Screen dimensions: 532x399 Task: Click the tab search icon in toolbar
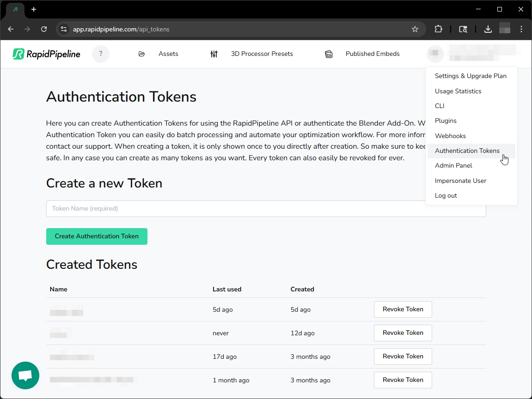(463, 29)
